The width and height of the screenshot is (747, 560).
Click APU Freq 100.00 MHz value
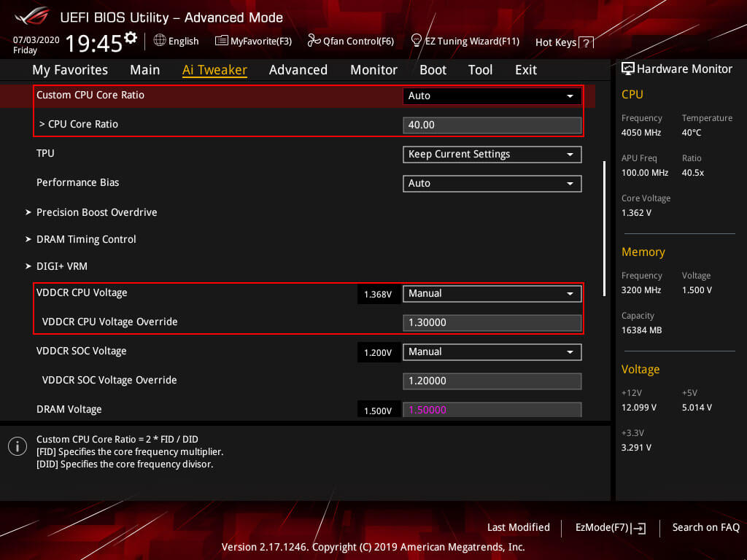tap(645, 173)
